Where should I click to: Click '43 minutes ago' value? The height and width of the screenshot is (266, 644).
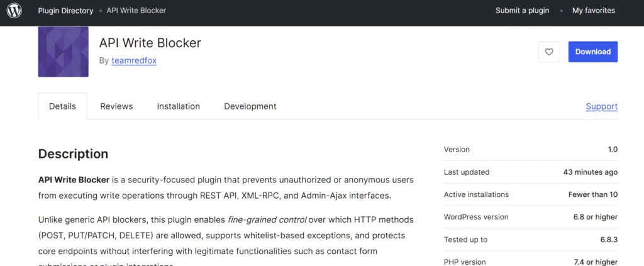591,172
